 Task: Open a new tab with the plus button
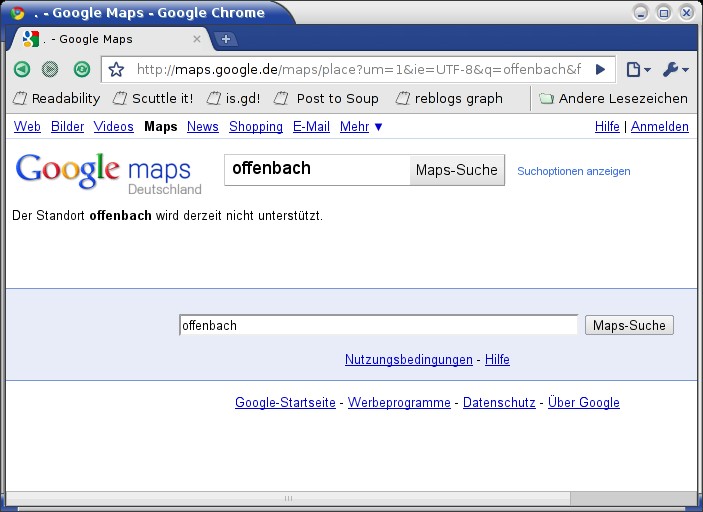(x=226, y=39)
